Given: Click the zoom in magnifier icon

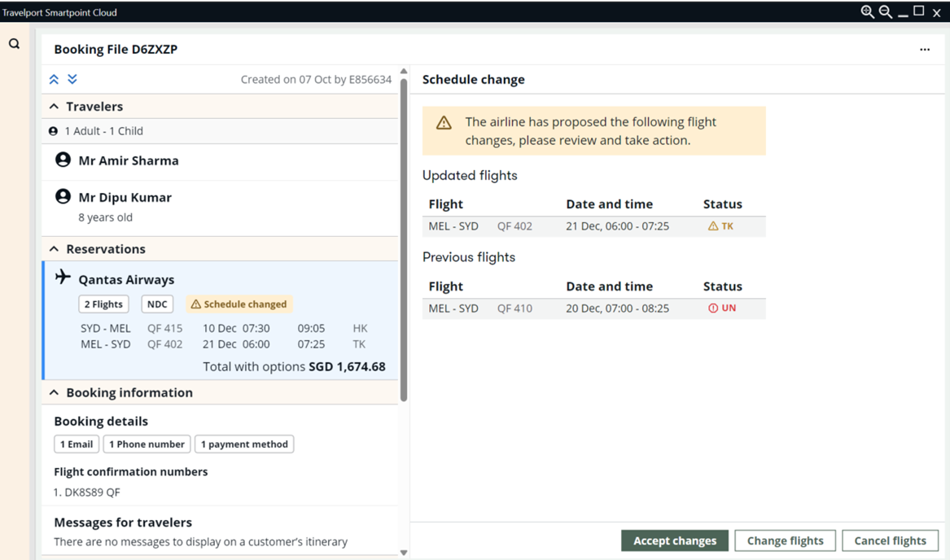Looking at the screenshot, I should tap(867, 12).
